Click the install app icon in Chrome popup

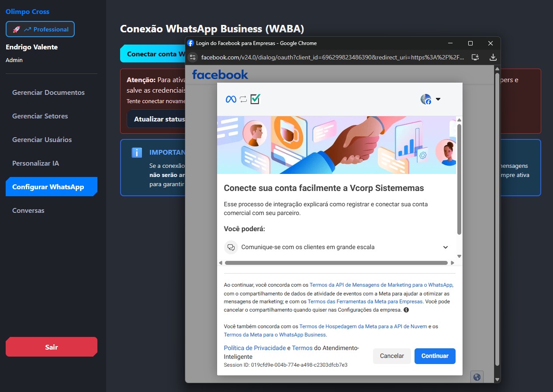coord(476,57)
